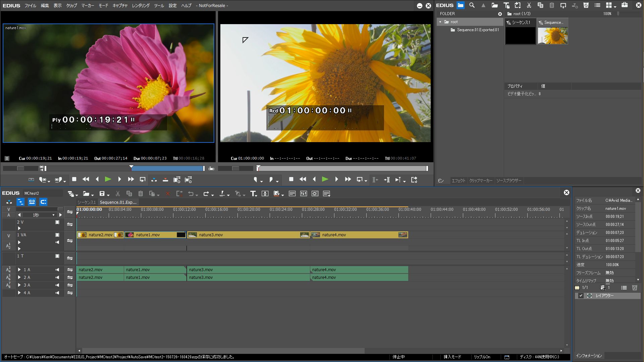
Task: Click the recorder position bar
Action: click(x=343, y=169)
